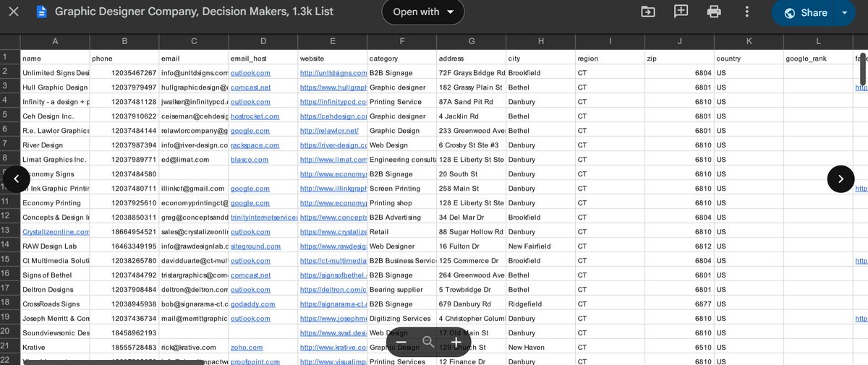
Task: Open the proofpoint.com link
Action: coord(255,362)
